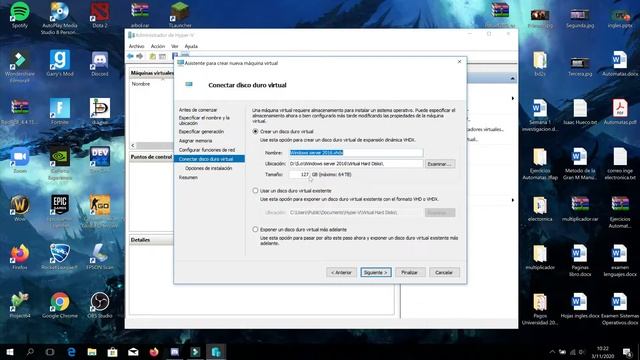
Task: Open the notification center in system tray
Action: coord(627,352)
